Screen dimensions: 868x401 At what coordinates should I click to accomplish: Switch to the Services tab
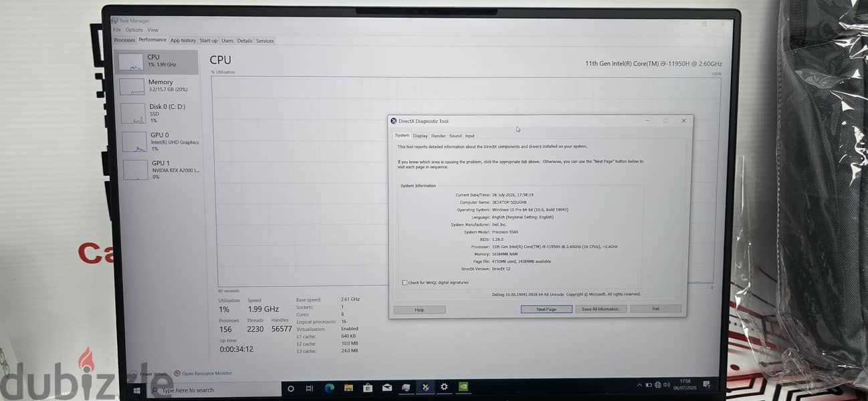click(265, 41)
